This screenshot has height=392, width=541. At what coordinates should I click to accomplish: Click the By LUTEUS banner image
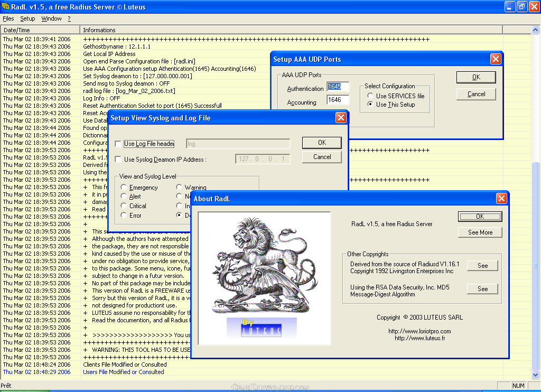(x=262, y=328)
